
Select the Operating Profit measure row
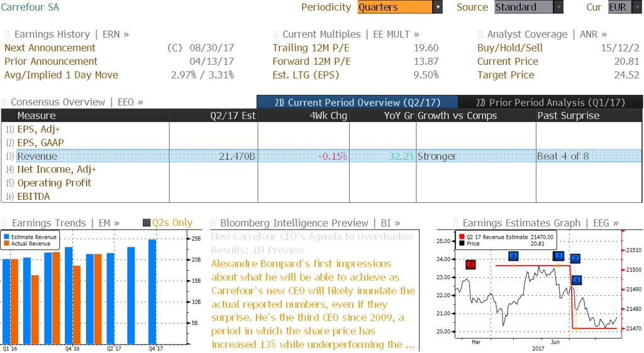tap(321, 183)
